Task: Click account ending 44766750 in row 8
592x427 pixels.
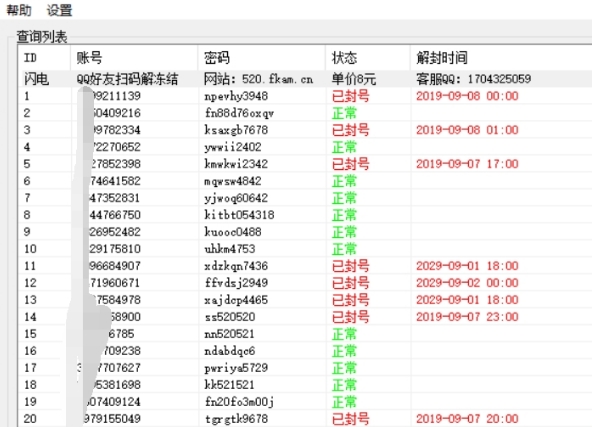Action: (115, 215)
